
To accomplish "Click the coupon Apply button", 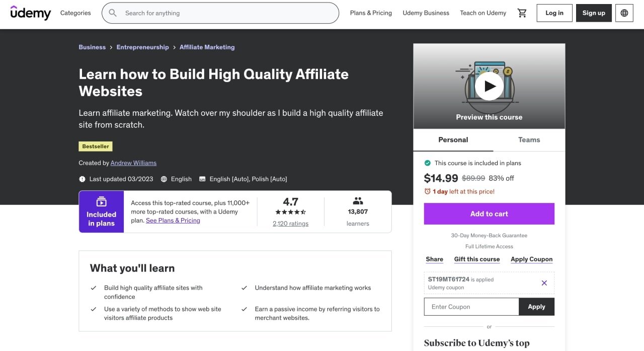I will pyautogui.click(x=536, y=307).
